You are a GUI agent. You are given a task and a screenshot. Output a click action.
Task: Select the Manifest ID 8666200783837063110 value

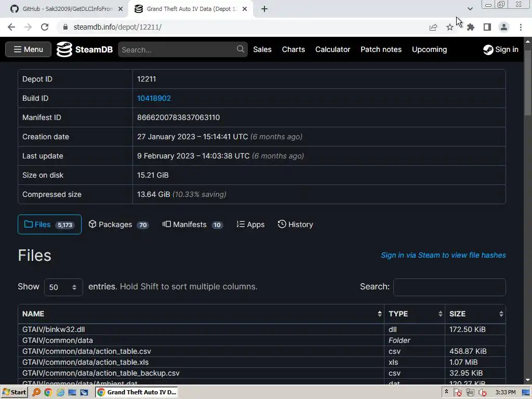(x=179, y=117)
